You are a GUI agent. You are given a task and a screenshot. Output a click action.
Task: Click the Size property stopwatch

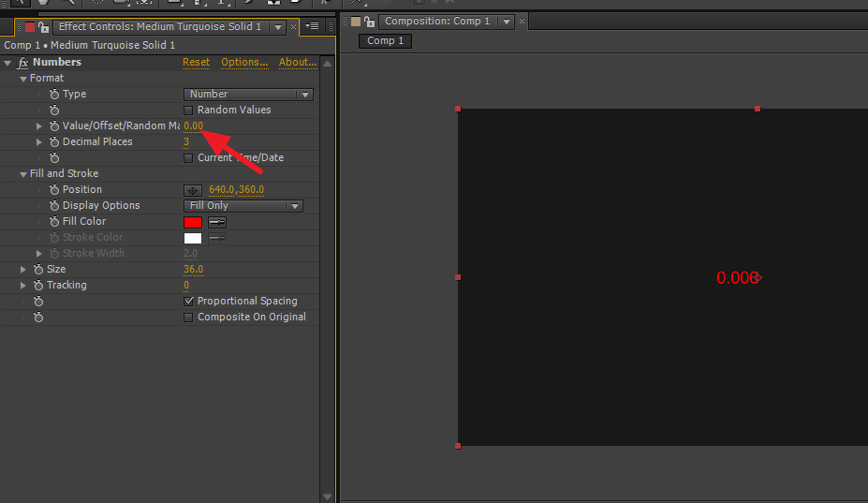point(38,270)
